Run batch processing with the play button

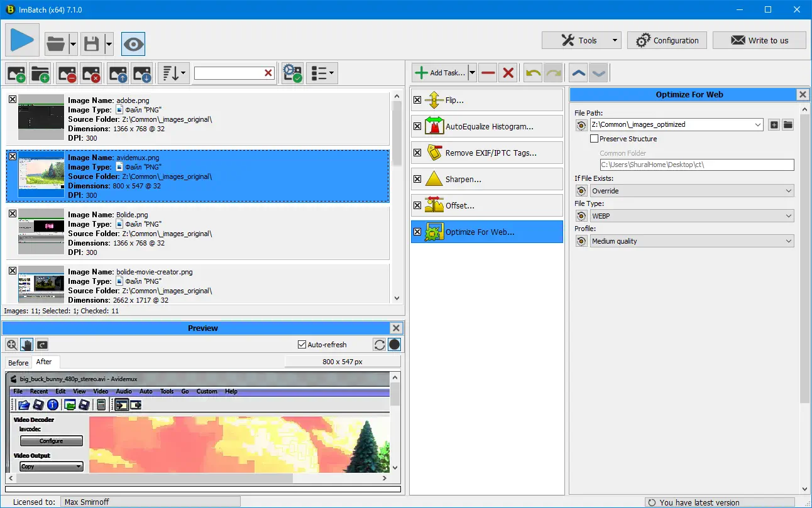coord(23,40)
